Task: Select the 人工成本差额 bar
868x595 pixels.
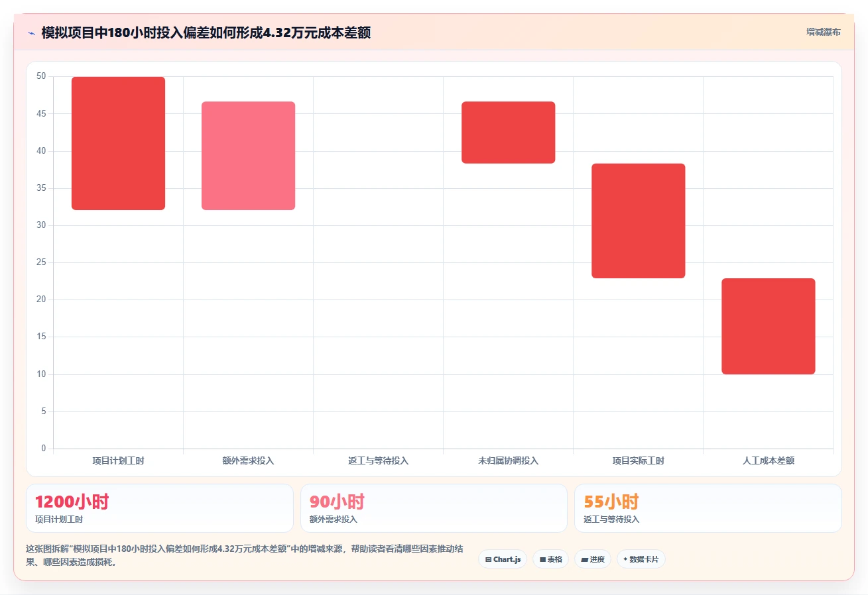Action: tap(768, 326)
